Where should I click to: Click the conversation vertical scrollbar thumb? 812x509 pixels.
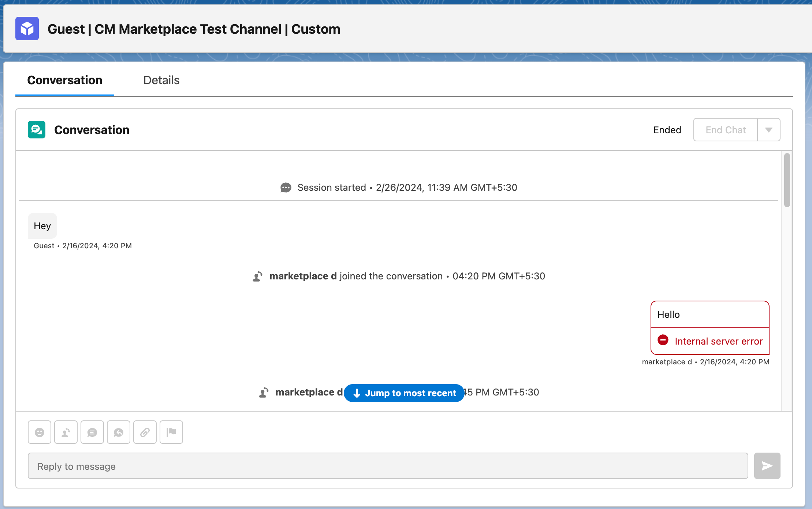787,180
